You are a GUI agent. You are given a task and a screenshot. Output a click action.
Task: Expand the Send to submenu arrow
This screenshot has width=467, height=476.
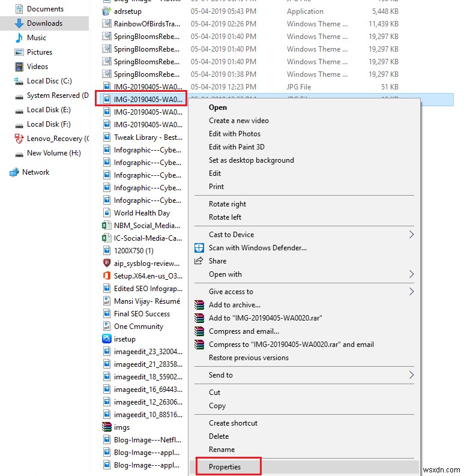tap(411, 375)
